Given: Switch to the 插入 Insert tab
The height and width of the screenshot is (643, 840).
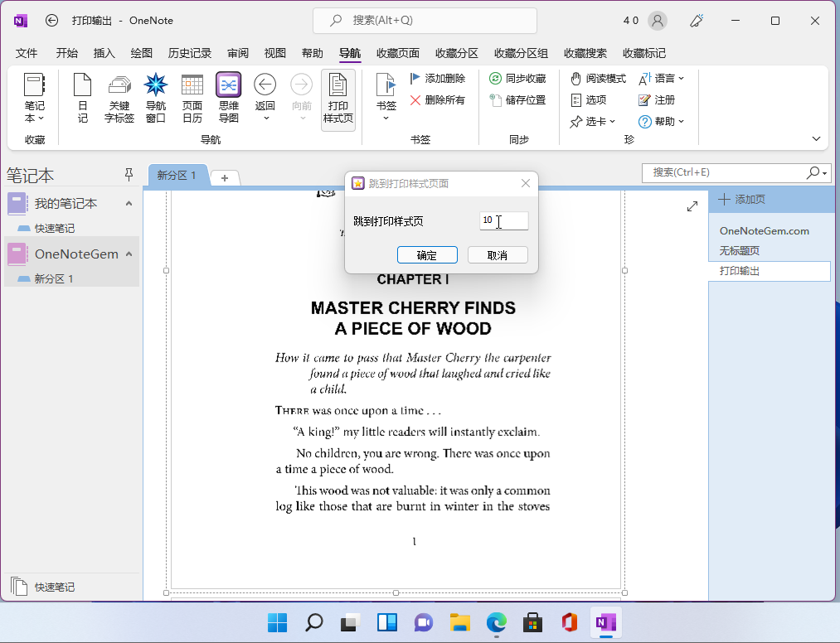Looking at the screenshot, I should [x=104, y=53].
